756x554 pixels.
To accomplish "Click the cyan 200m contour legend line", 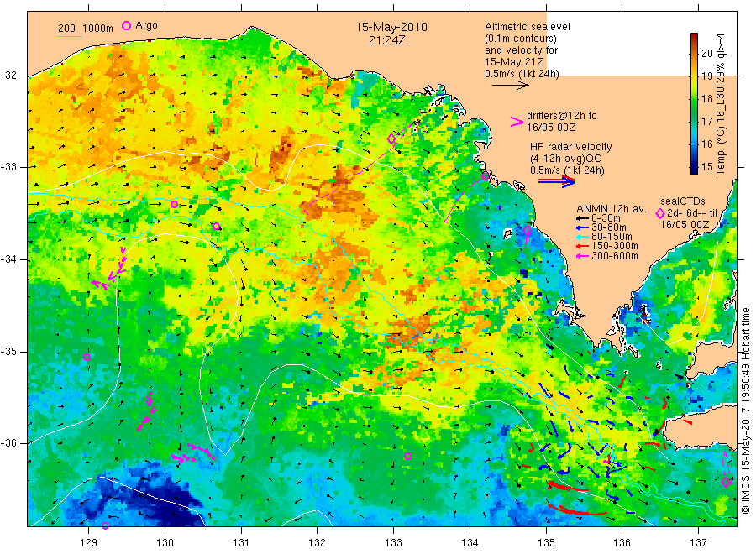I will pyautogui.click(x=70, y=36).
